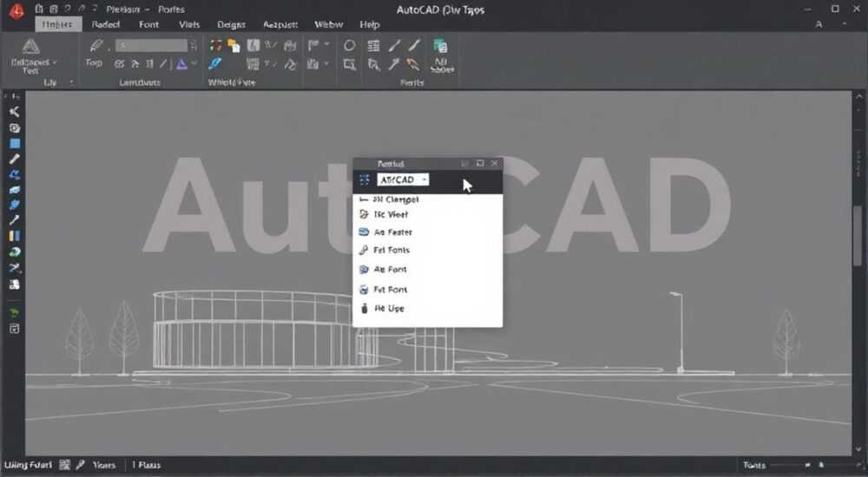The width and height of the screenshot is (868, 477).
Task: Choose the green-blue swirl tool in left toolbar
Action: point(15,252)
